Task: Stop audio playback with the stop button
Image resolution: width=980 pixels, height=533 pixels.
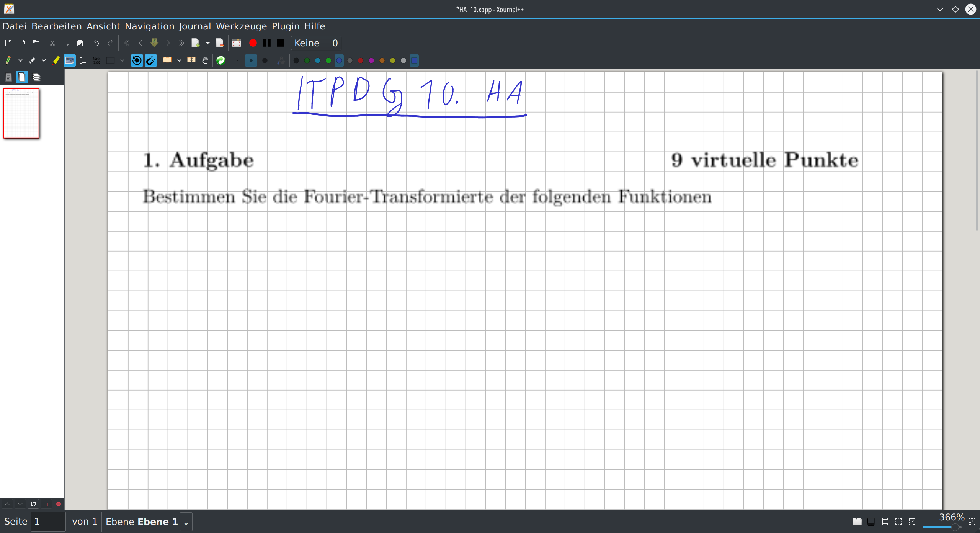Action: coord(280,43)
